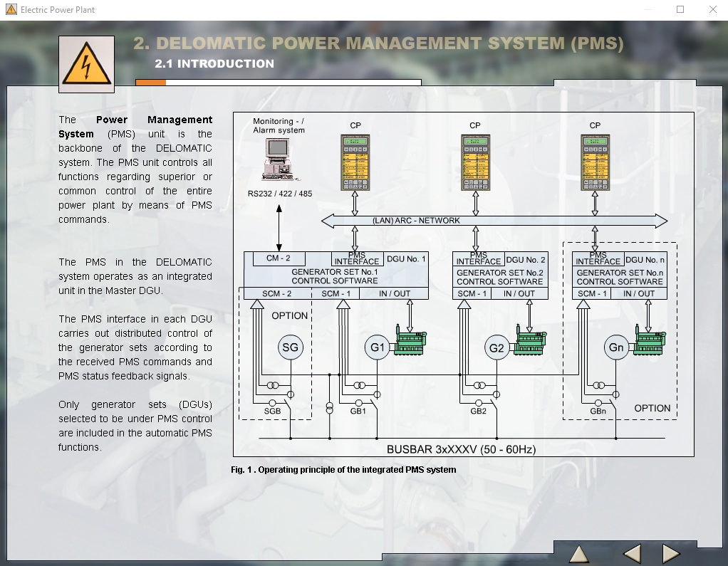Screen dimensions: 728x566
Task: Maximize the Electric Power Plant window
Action: 680,9
